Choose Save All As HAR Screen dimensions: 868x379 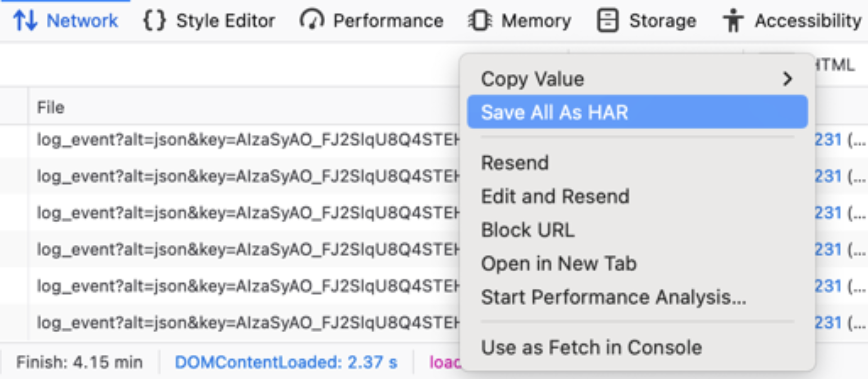(x=554, y=112)
